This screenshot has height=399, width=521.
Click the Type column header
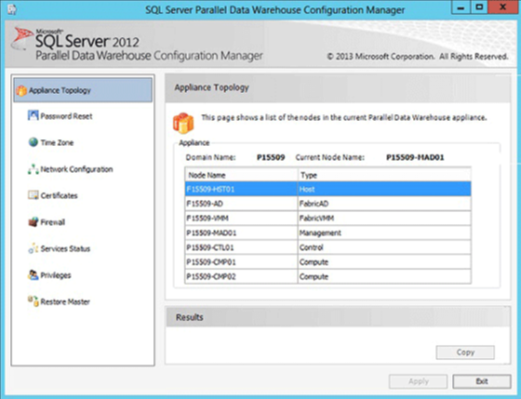pyautogui.click(x=384, y=175)
